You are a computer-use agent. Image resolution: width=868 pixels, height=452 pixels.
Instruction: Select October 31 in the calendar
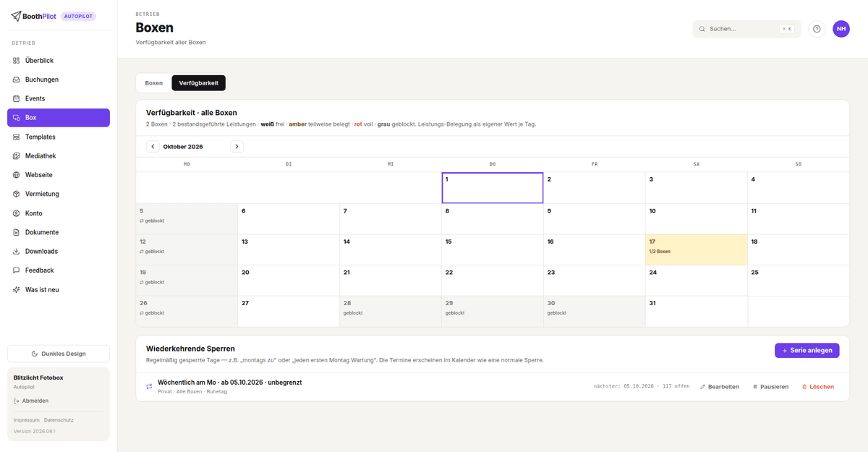[x=697, y=311]
